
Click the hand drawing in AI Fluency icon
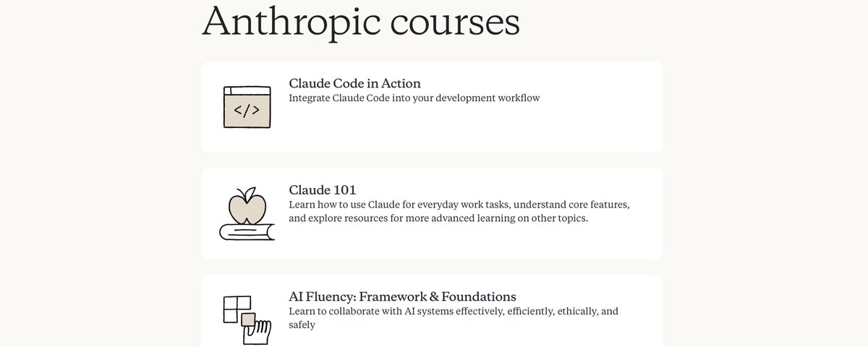(259, 333)
